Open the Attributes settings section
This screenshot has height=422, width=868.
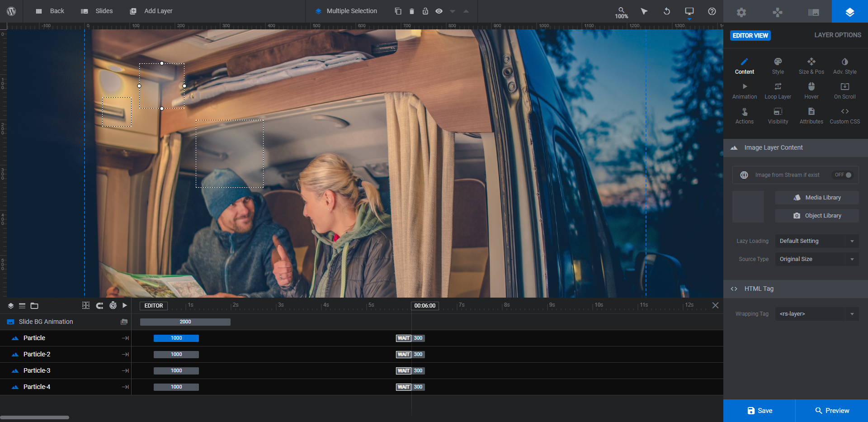(811, 116)
